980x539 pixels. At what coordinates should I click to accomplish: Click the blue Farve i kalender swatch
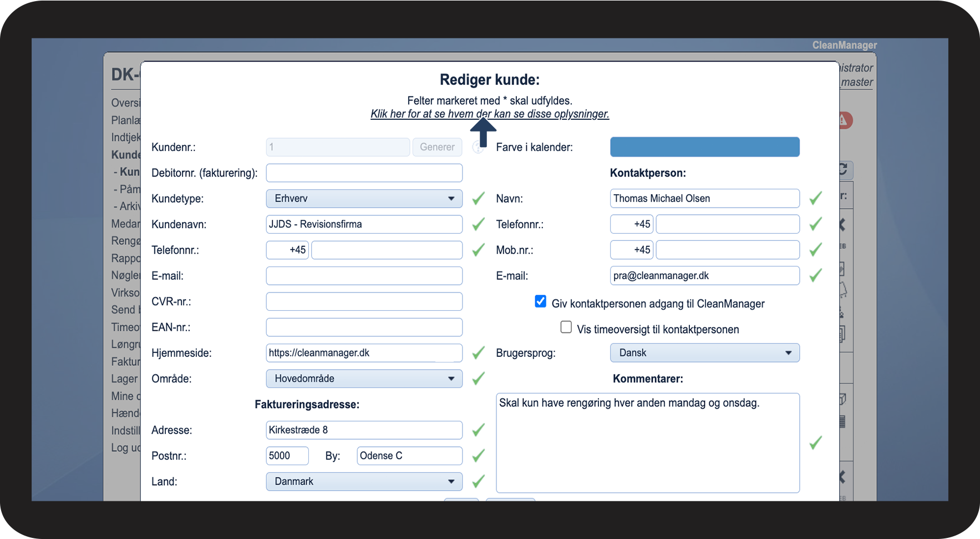(x=705, y=147)
